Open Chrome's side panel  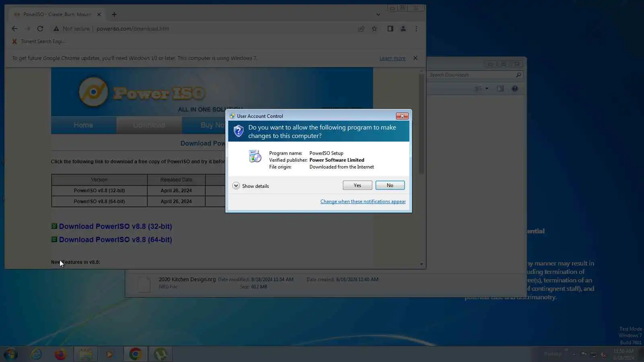coord(390,29)
